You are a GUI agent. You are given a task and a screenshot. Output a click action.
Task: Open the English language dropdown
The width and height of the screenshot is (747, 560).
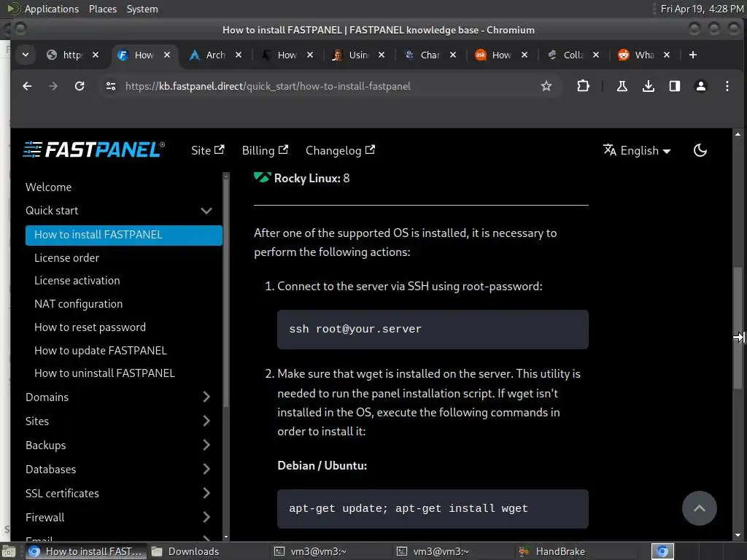click(x=637, y=150)
